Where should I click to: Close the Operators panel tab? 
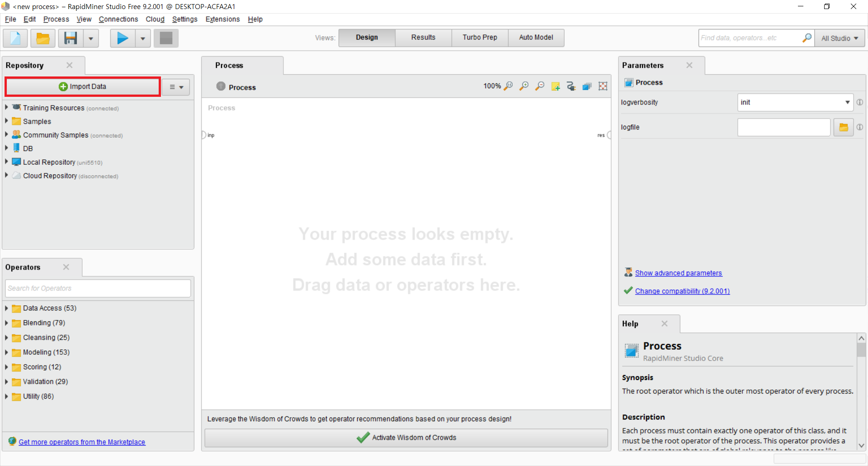pos(66,267)
